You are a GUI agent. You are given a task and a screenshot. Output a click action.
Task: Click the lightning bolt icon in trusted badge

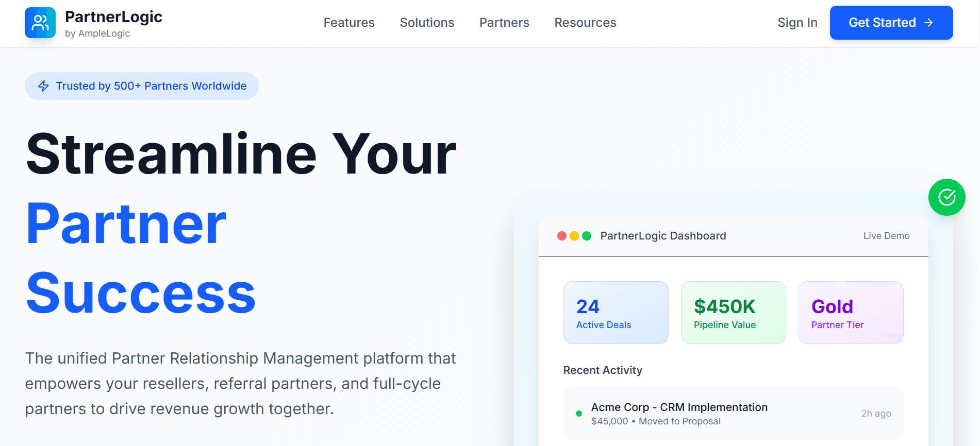tap(44, 86)
